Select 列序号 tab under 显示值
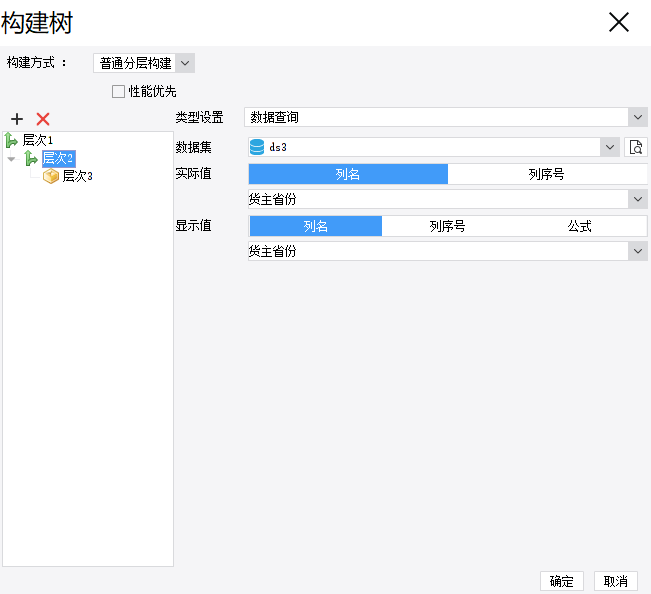651x594 pixels. [447, 226]
